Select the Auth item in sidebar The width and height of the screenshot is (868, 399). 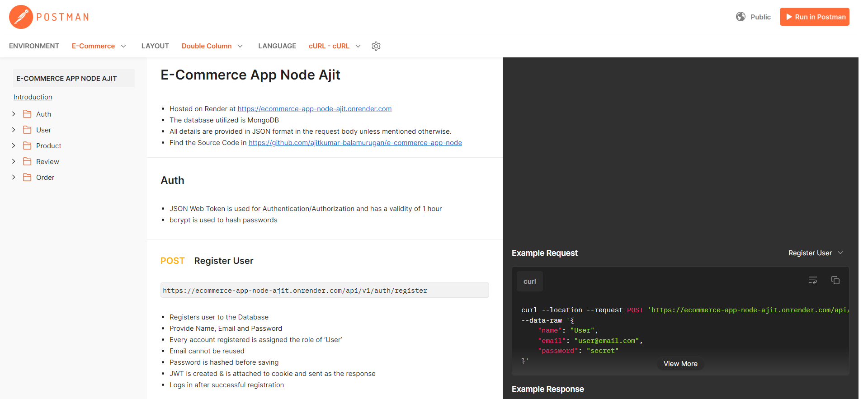(44, 114)
